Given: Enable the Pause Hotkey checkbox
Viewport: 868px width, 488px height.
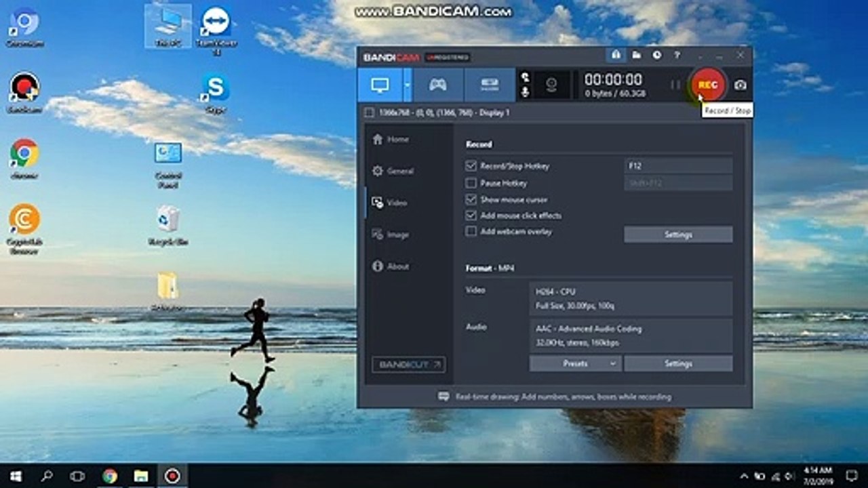Looking at the screenshot, I should 471,183.
